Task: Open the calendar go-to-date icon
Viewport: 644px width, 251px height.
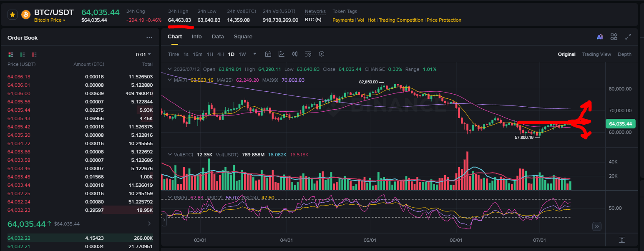Action: click(268, 54)
